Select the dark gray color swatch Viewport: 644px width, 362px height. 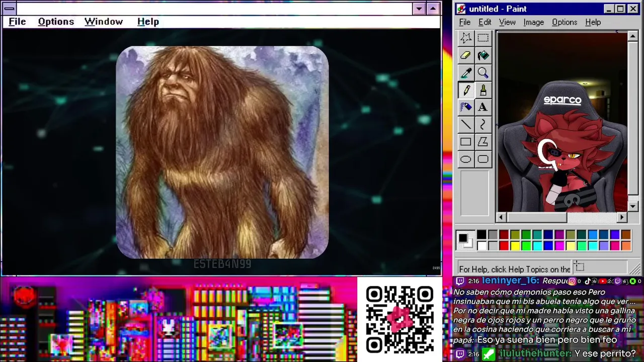coord(493,235)
